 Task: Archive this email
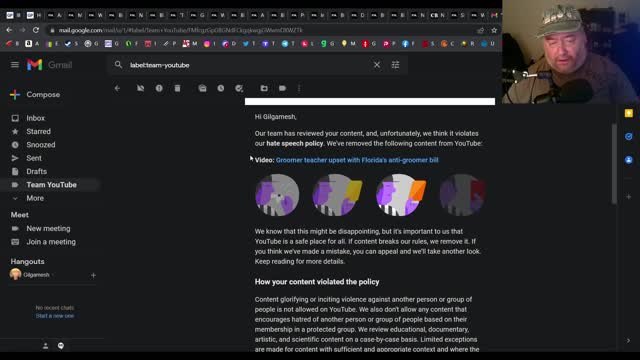140,88
